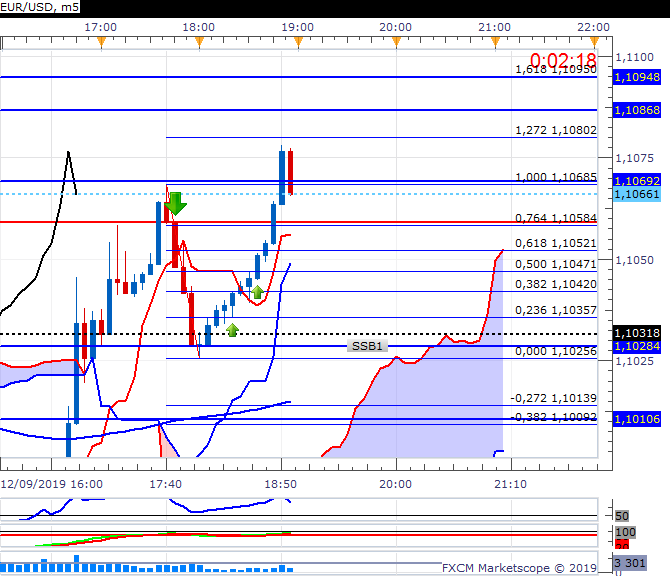Image resolution: width=670 pixels, height=576 pixels.
Task: Click the 0,382 1,10420 Fibonacci label
Action: point(555,284)
